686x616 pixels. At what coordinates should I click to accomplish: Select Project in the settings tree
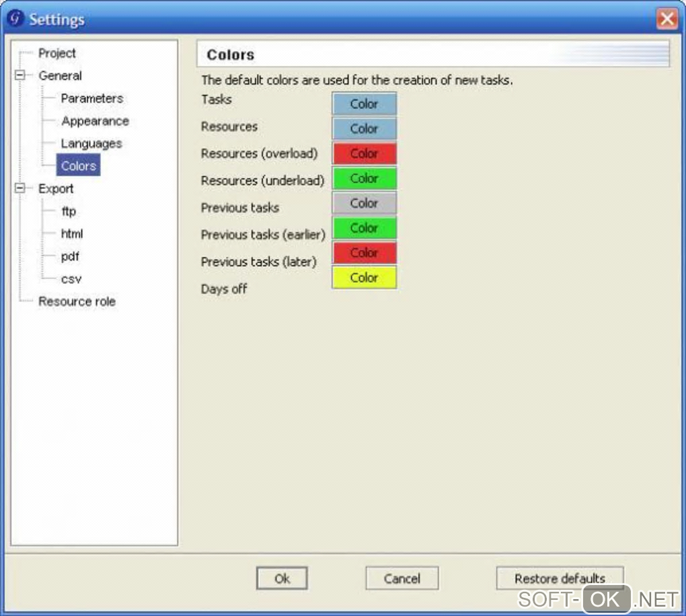[57, 53]
